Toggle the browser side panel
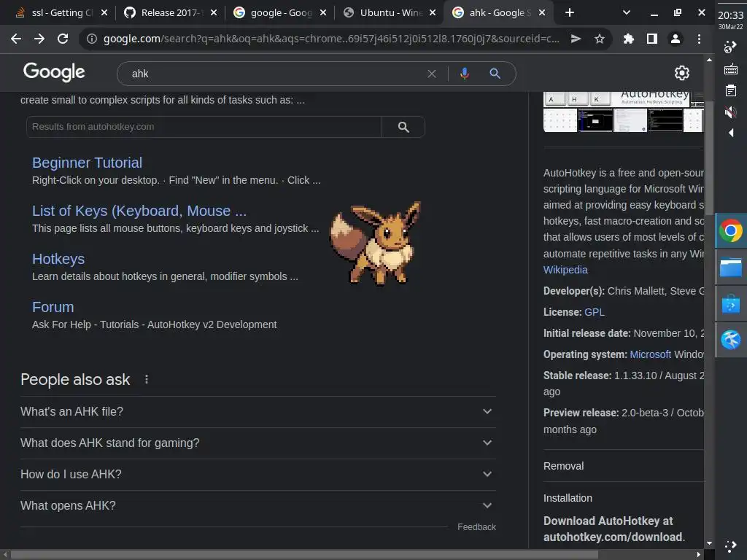 pos(651,39)
